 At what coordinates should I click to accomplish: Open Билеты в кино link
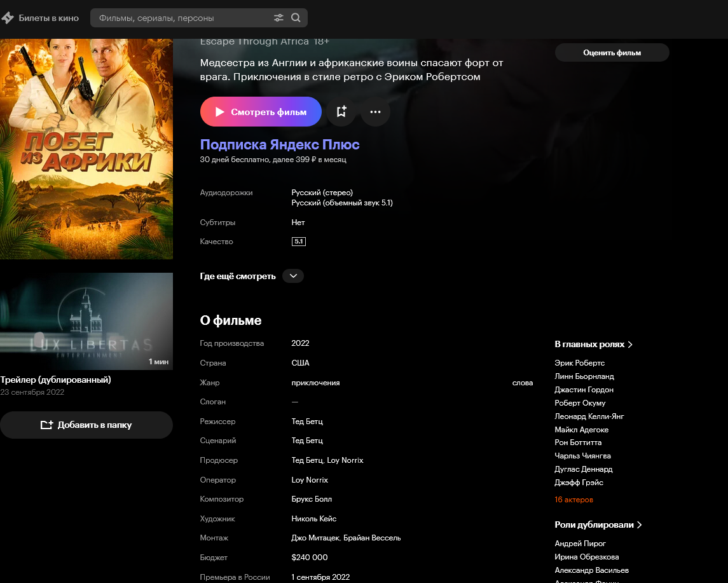click(48, 18)
